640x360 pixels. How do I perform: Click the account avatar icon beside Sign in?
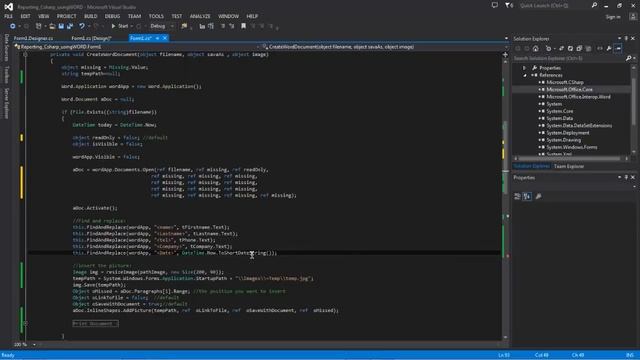[633, 16]
